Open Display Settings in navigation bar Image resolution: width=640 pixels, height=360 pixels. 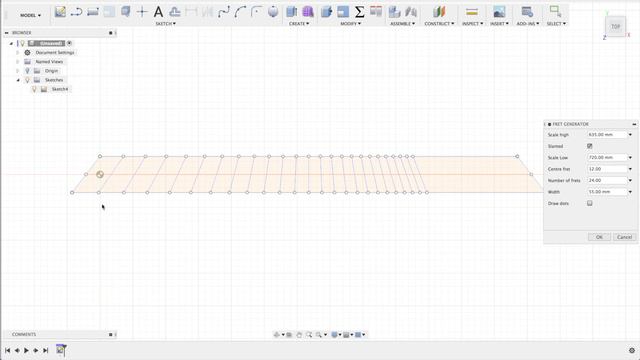334,335
